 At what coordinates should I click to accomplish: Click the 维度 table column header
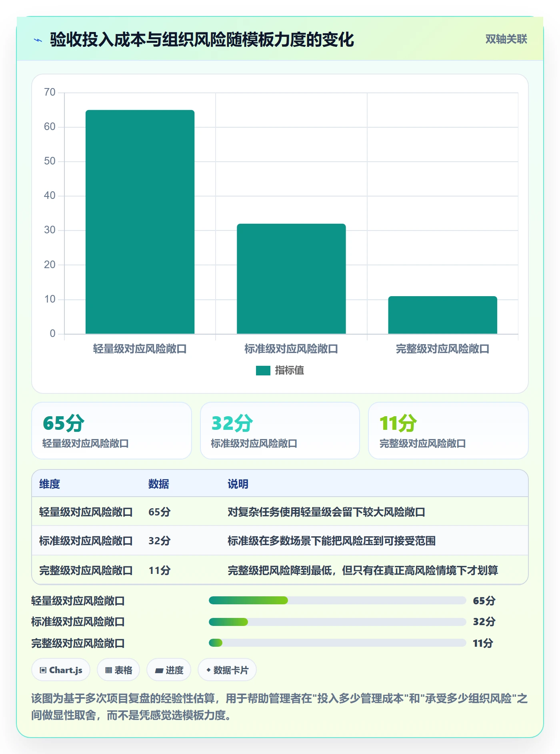click(x=50, y=484)
